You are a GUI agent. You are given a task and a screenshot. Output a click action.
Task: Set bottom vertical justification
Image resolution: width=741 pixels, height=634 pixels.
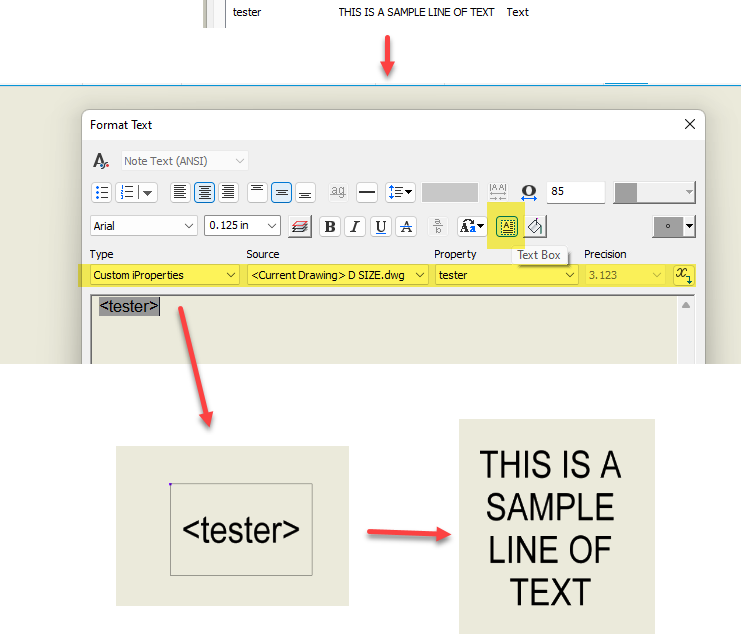tap(305, 192)
